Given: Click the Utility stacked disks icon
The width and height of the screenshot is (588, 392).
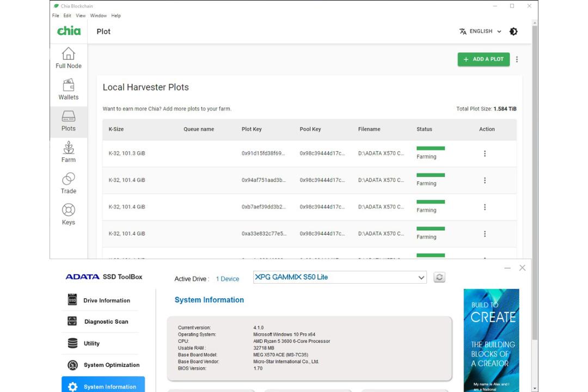Looking at the screenshot, I should (x=72, y=343).
